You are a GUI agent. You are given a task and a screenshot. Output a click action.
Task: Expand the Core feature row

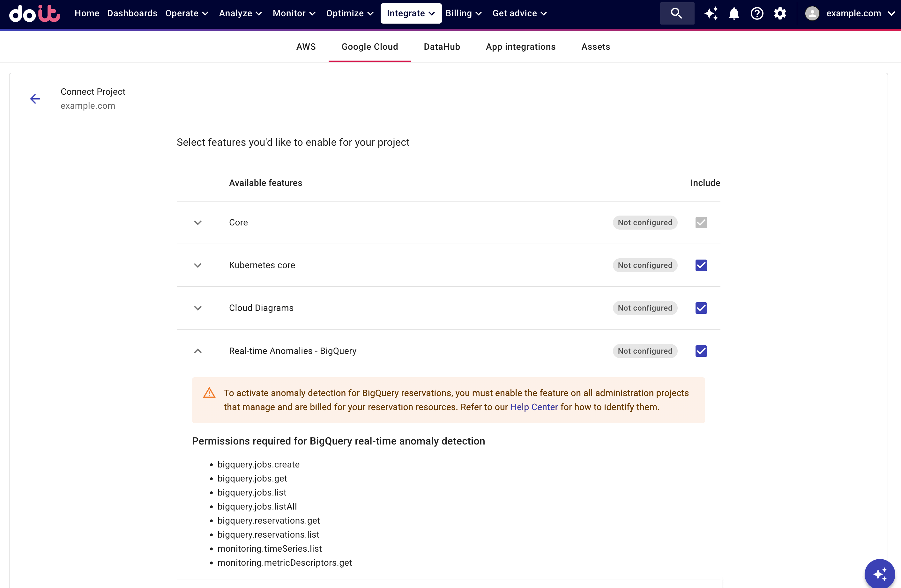(197, 223)
